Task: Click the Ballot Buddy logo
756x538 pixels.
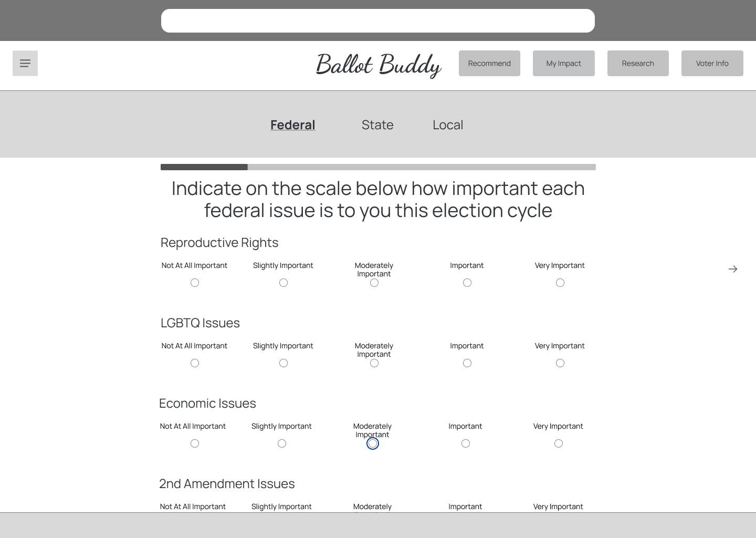Action: click(379, 65)
